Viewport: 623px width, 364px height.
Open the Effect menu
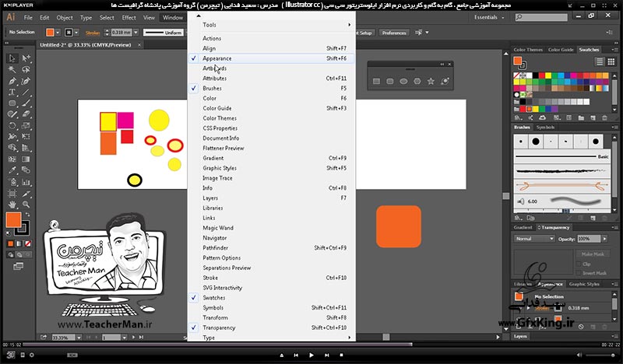coord(128,17)
